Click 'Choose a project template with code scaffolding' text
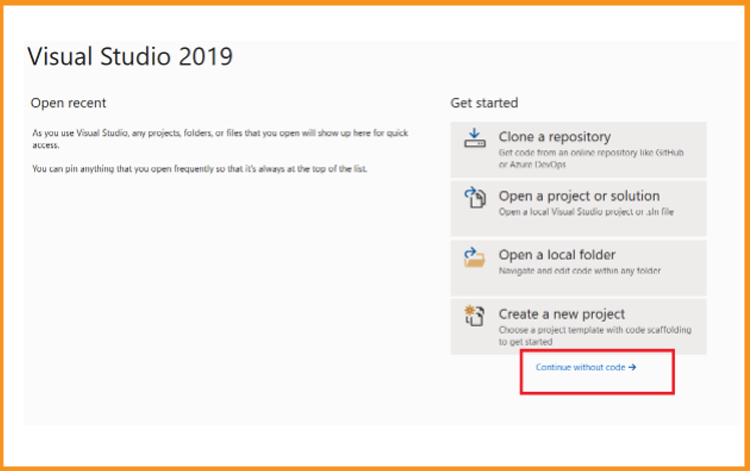The height and width of the screenshot is (471, 750). tap(595, 336)
